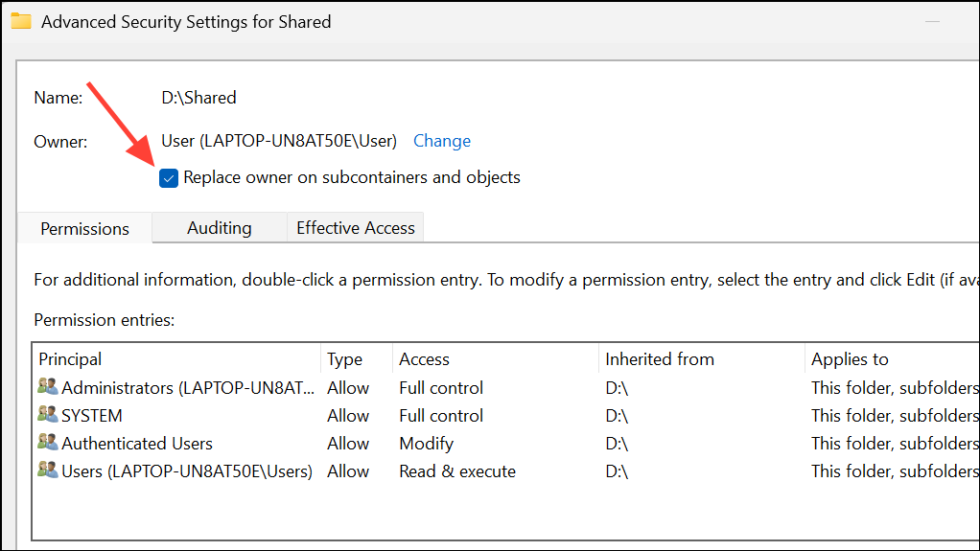This screenshot has width=980, height=551.
Task: Sort entries by Type column header
Action: coord(345,359)
